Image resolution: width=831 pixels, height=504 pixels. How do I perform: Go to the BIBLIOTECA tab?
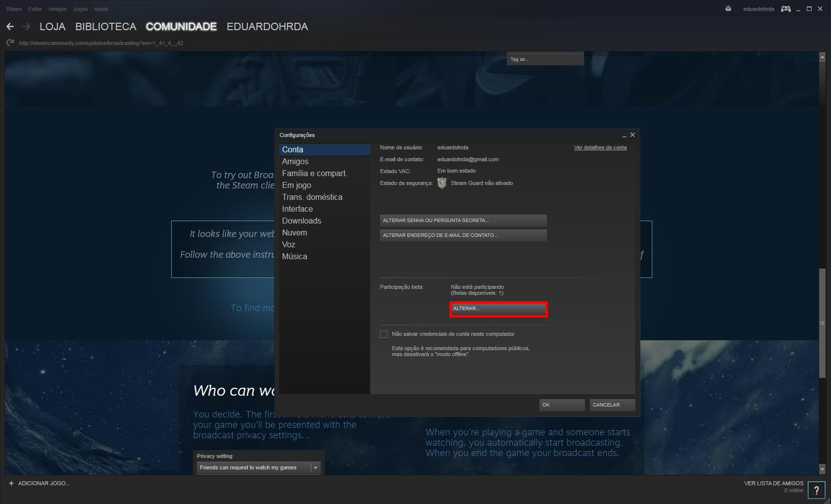(x=106, y=27)
